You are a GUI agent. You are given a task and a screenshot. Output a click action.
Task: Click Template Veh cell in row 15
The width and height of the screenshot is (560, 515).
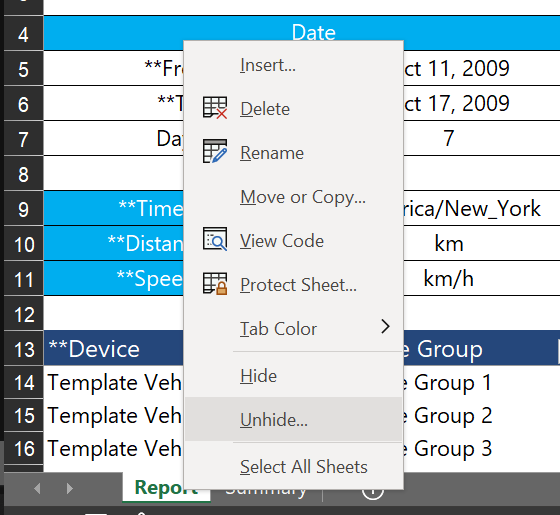click(114, 415)
